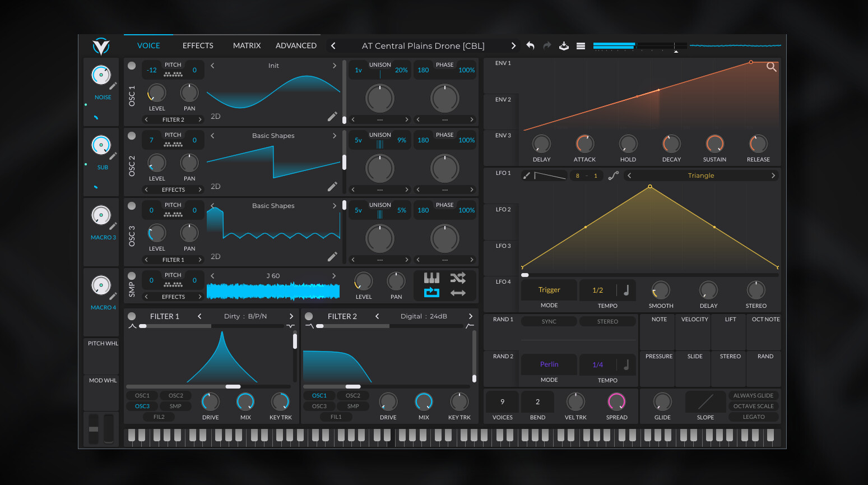Image resolution: width=868 pixels, height=485 pixels.
Task: Click the OSC 1 wavetable edit pencil
Action: coord(332,117)
